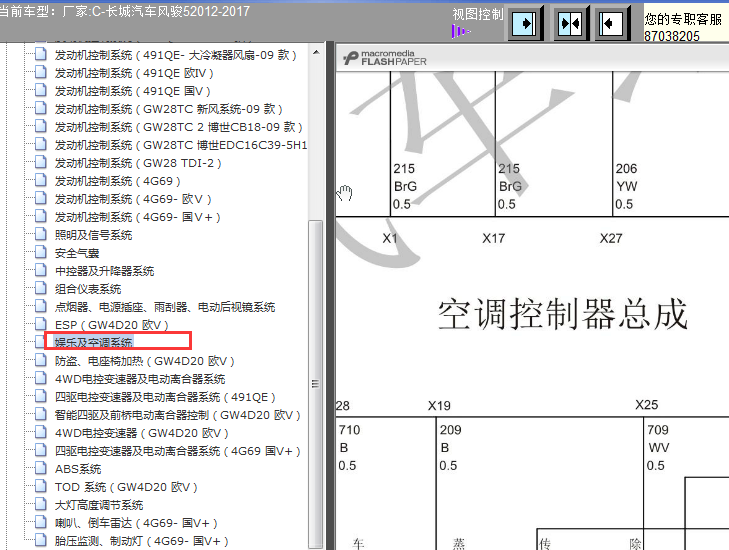This screenshot has width=729, height=550.
Task: Open 发动机控制系统（491QE 欧IV）
Action: (134, 73)
